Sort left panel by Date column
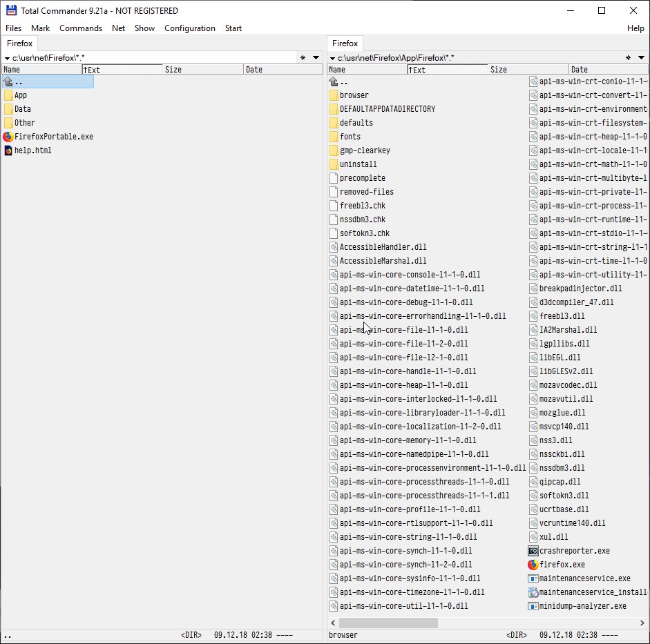 (283, 70)
